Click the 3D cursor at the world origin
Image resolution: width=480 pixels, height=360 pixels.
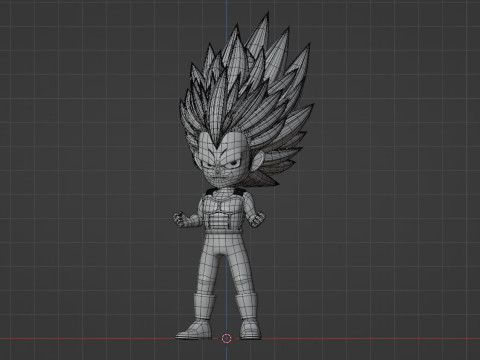227,339
